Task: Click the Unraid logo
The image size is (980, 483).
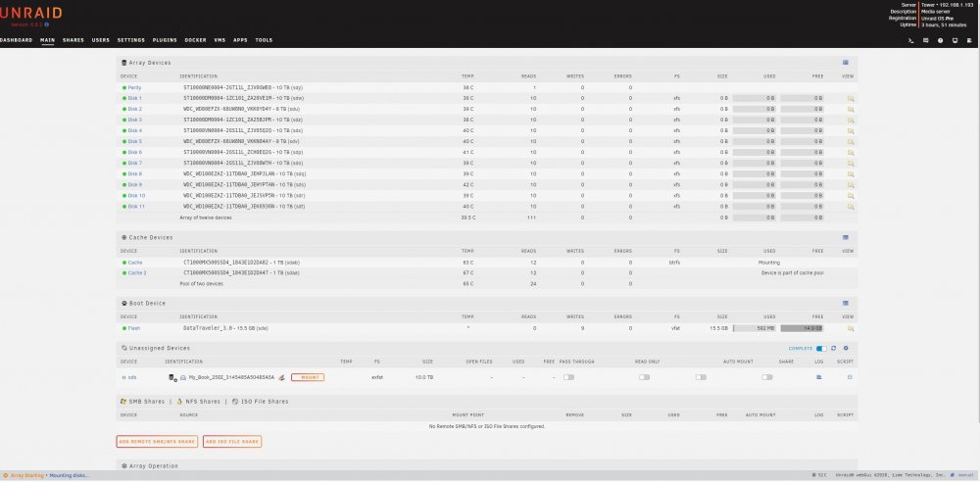Action: (30, 13)
